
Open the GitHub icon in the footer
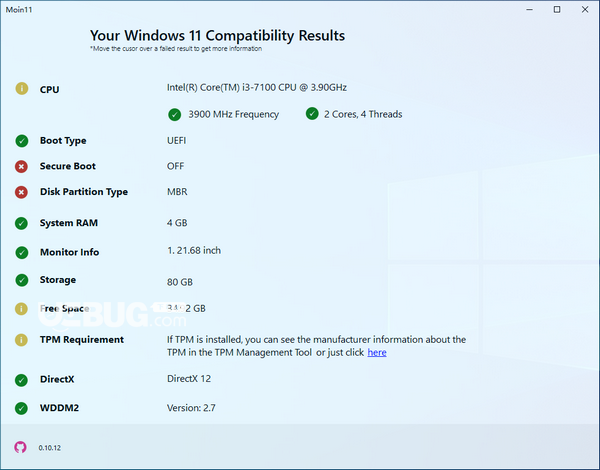click(x=20, y=447)
